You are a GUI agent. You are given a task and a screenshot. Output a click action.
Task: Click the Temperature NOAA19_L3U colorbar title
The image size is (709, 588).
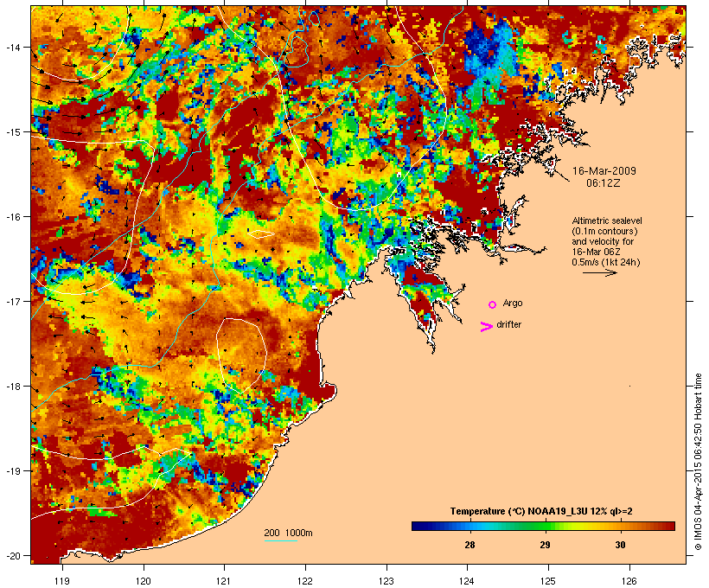pos(541,511)
